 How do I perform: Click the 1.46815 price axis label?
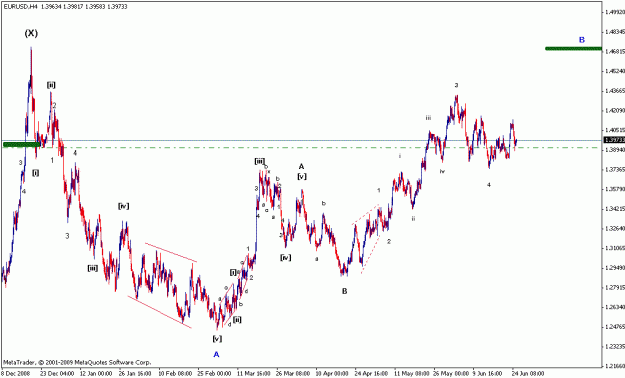[616, 51]
